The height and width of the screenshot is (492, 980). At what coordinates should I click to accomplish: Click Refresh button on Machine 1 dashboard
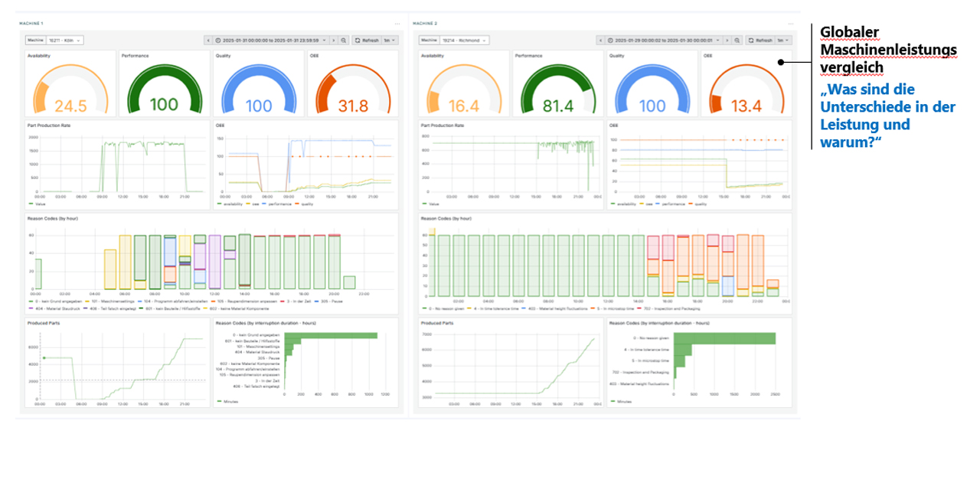click(x=367, y=40)
